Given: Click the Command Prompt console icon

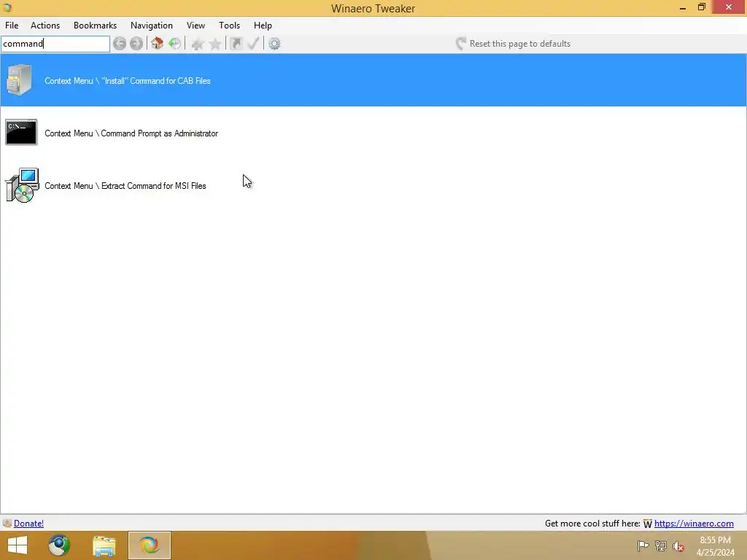Looking at the screenshot, I should coord(21,132).
